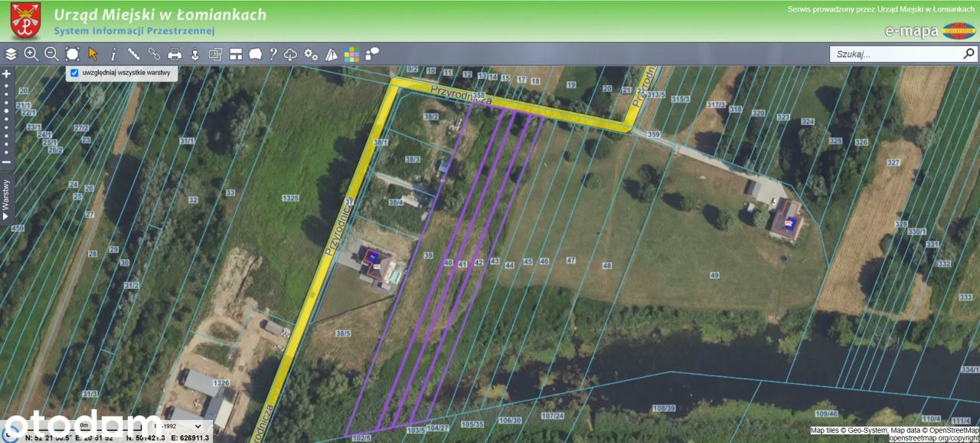
Task: Click parcel label 31/2 on map
Action: [x=131, y=285]
